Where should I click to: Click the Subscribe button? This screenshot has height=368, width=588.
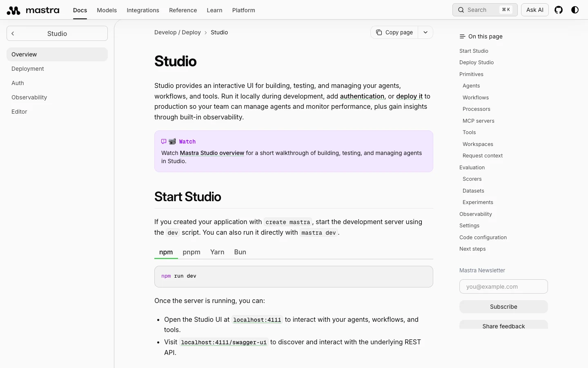pyautogui.click(x=503, y=307)
